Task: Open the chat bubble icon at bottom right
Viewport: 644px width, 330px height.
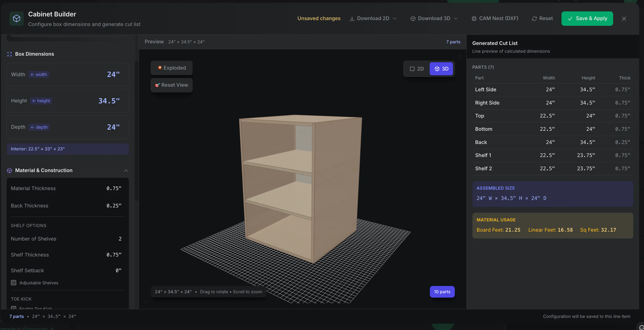Action: point(641,327)
